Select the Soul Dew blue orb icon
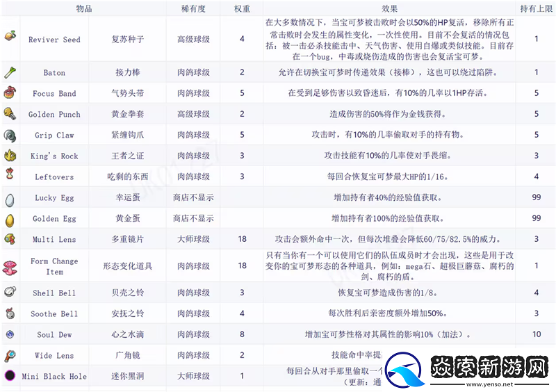 point(10,334)
